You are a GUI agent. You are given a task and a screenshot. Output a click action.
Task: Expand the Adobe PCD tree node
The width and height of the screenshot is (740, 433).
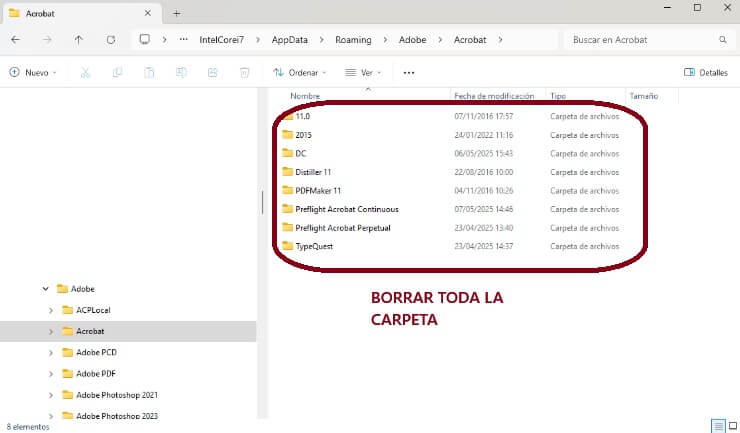click(x=51, y=353)
